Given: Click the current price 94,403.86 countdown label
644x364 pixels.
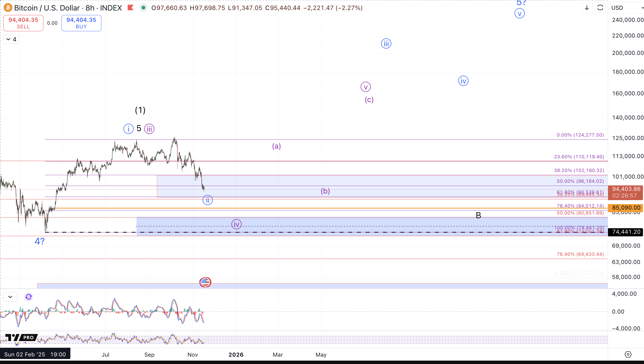Looking at the screenshot, I should (626, 192).
